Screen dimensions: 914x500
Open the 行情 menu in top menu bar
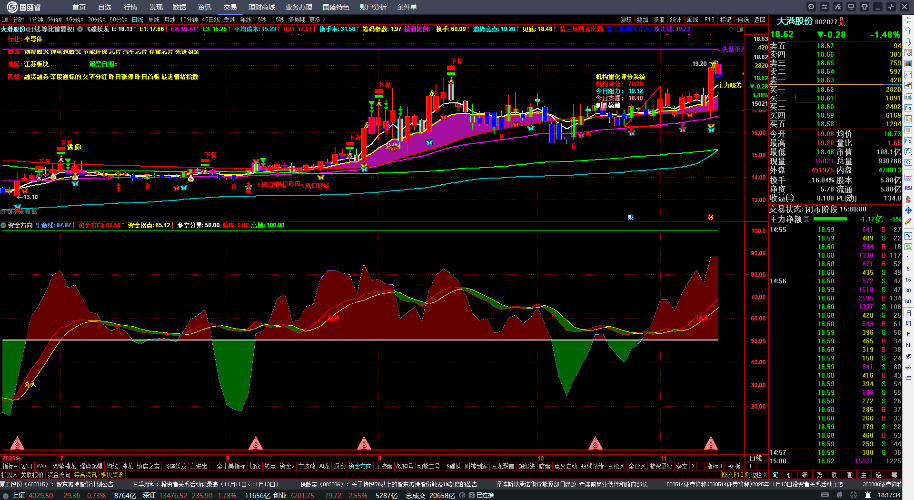coord(129,5)
